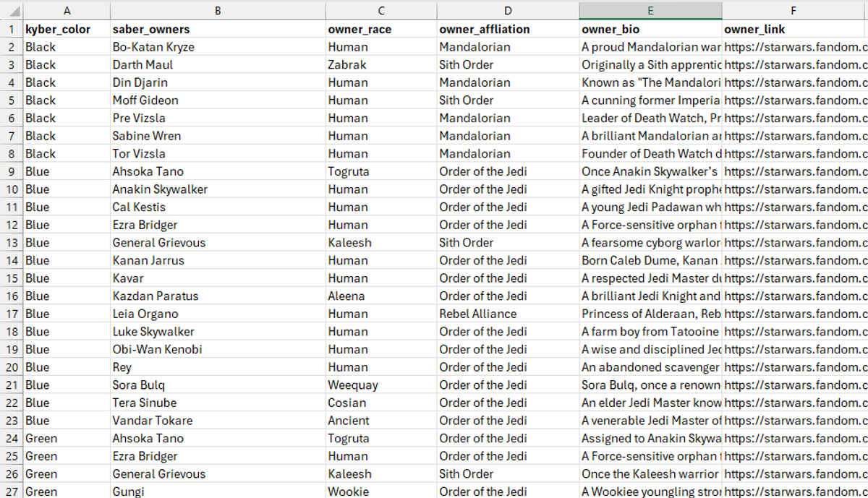The height and width of the screenshot is (498, 868).
Task: Open starwars.fandom link in row 23
Action: tap(795, 421)
